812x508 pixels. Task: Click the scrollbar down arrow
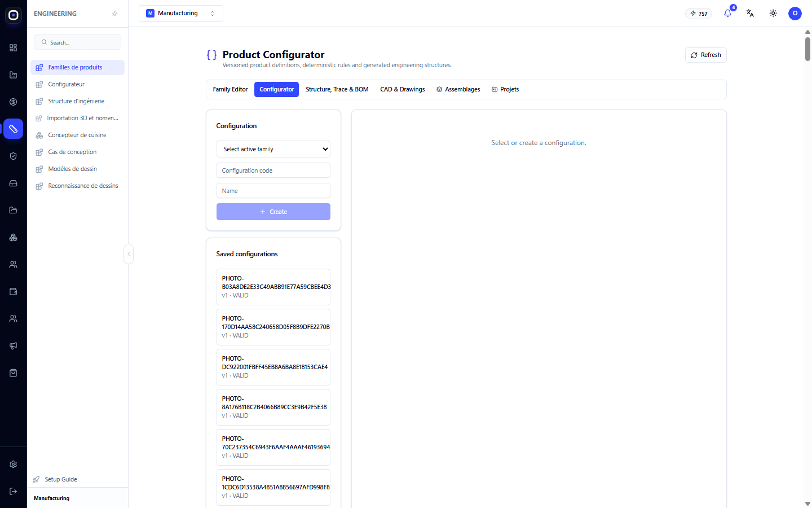[807, 503]
